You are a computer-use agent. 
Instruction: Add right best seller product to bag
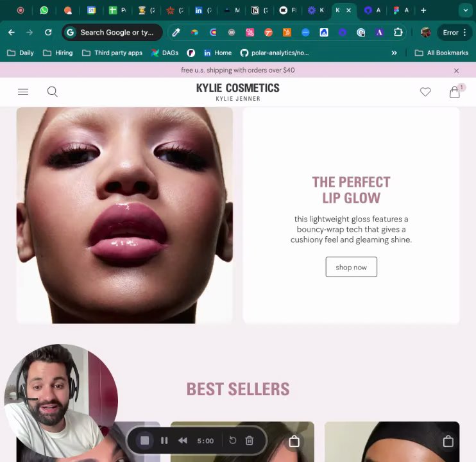click(x=448, y=441)
